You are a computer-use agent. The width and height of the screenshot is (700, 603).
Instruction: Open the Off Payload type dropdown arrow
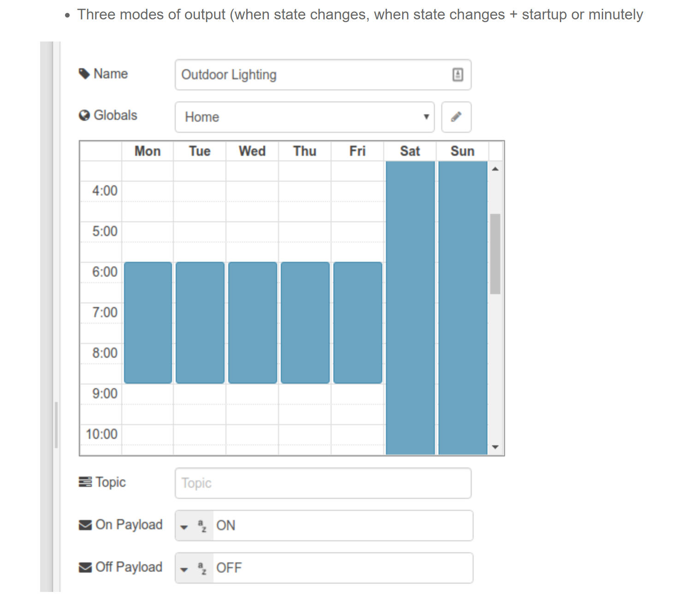click(x=184, y=569)
